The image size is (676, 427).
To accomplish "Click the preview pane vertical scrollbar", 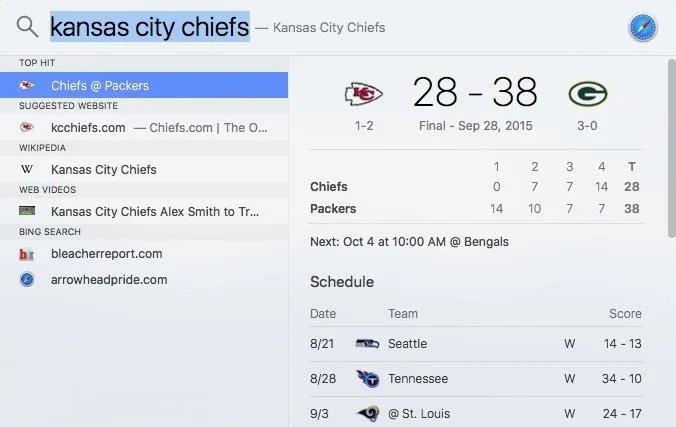I will click(671, 148).
